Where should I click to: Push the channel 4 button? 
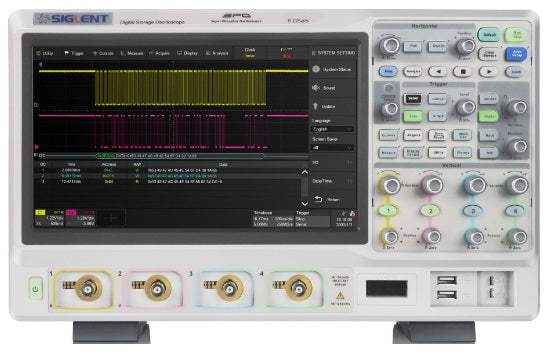[515, 211]
